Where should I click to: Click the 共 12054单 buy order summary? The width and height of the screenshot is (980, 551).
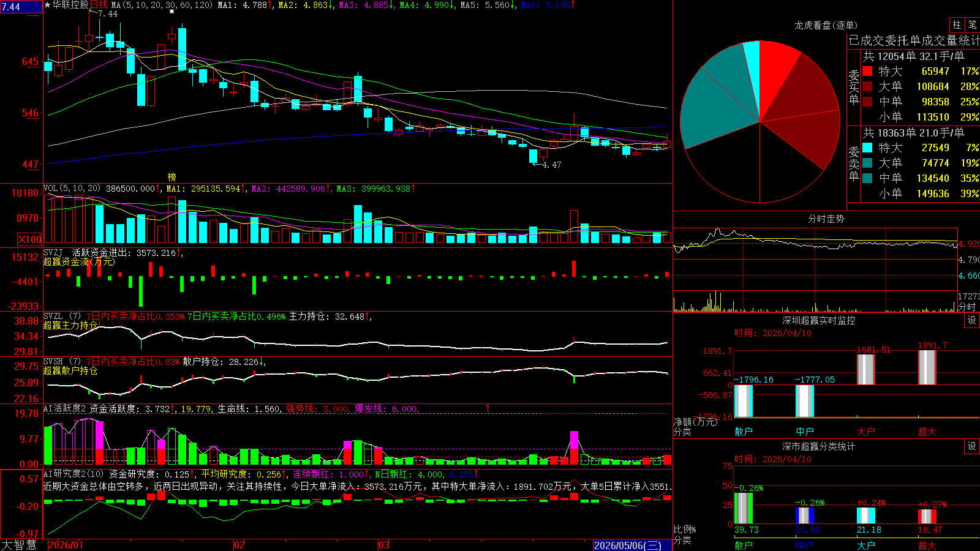click(x=913, y=56)
